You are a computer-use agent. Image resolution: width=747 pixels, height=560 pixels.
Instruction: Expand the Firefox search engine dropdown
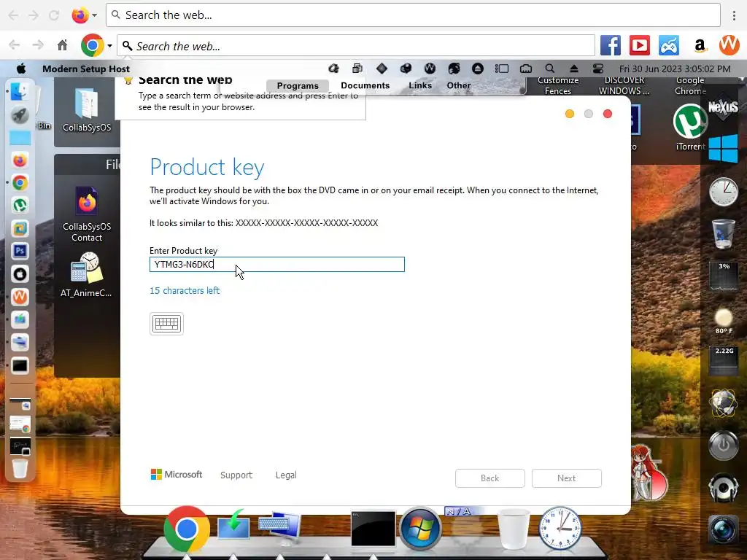(x=94, y=15)
